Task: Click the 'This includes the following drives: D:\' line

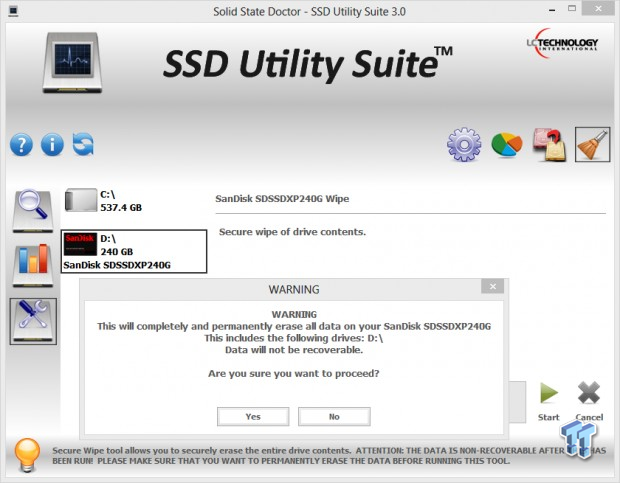Action: point(293,338)
